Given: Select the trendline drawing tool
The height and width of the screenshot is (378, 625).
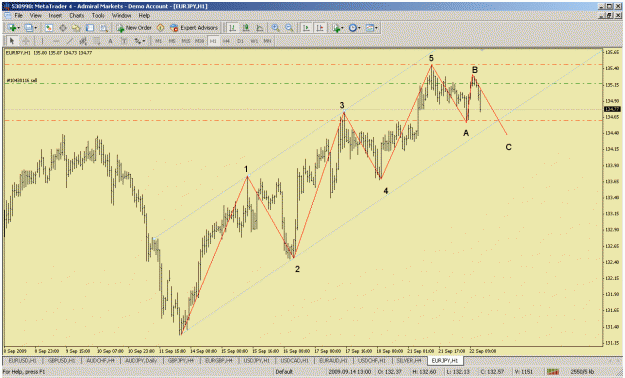Looking at the screenshot, I should pos(69,41).
